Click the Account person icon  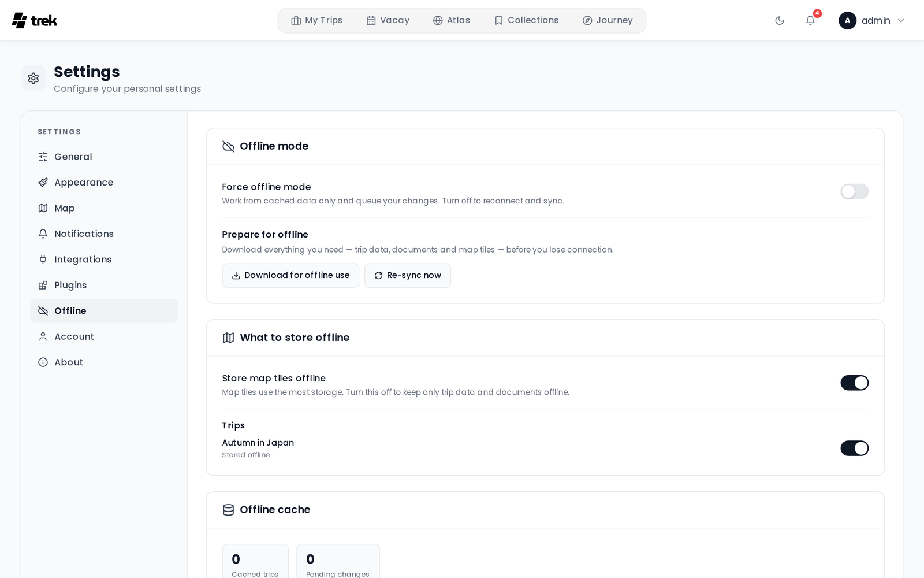point(43,336)
